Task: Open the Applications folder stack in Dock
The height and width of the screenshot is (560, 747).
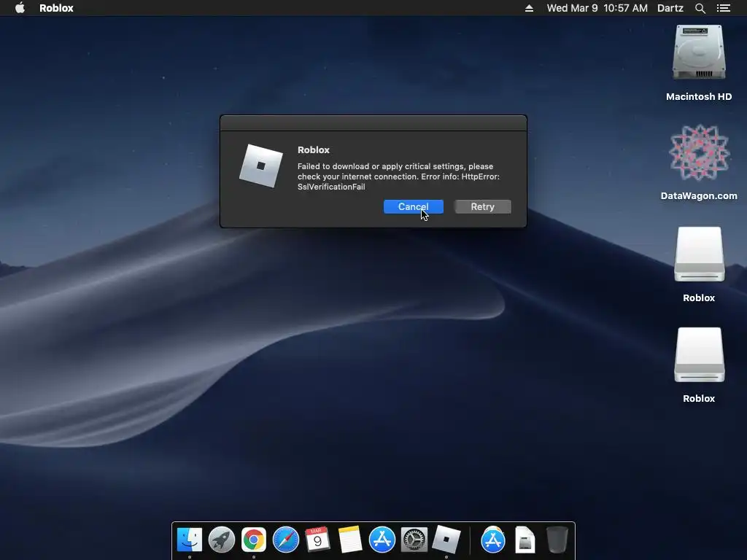Action: pos(493,540)
